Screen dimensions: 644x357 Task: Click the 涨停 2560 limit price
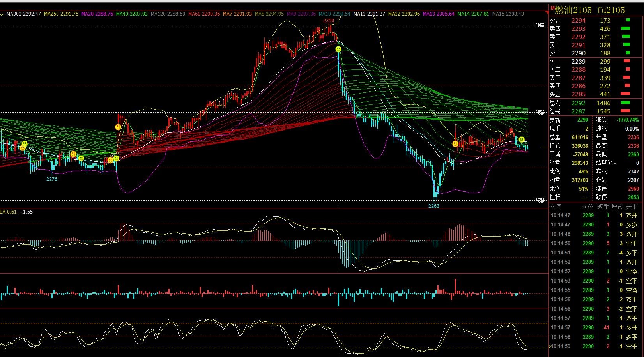633,189
